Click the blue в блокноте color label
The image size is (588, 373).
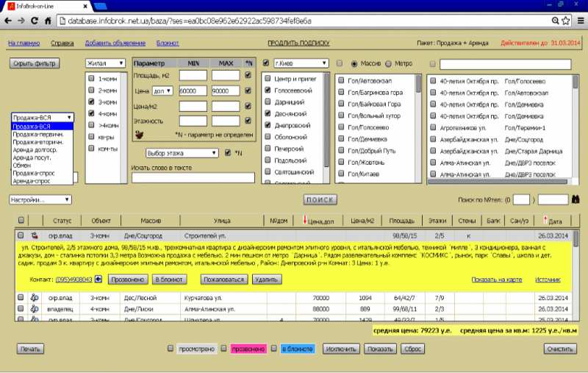[x=298, y=349]
